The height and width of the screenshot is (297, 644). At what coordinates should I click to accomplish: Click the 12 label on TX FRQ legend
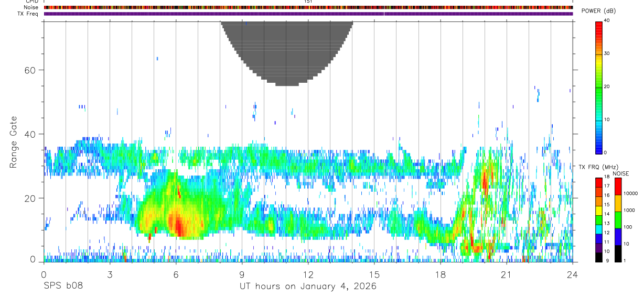(606, 233)
